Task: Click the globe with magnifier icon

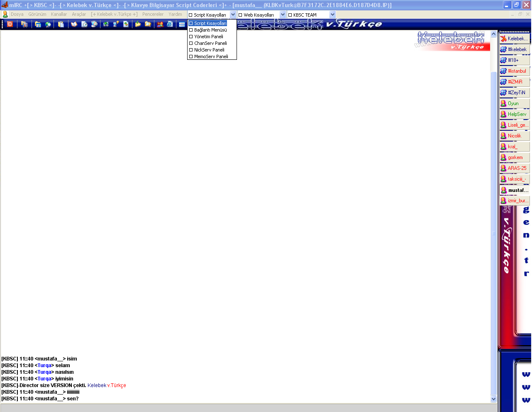Action: 48,24
